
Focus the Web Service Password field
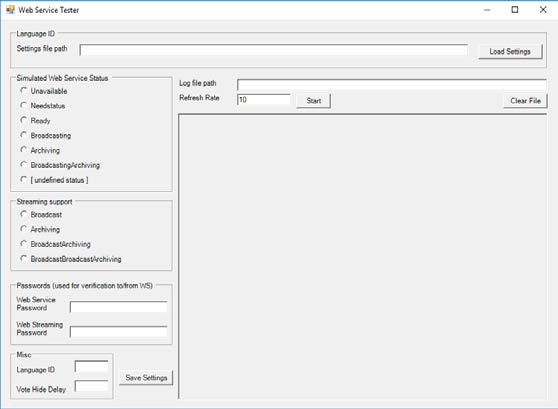(119, 307)
